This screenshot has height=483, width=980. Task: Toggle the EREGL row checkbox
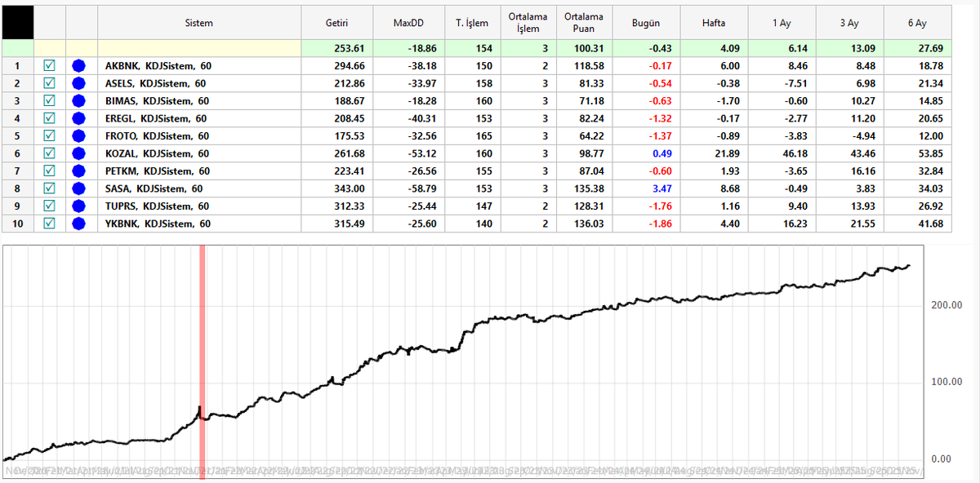(49, 118)
